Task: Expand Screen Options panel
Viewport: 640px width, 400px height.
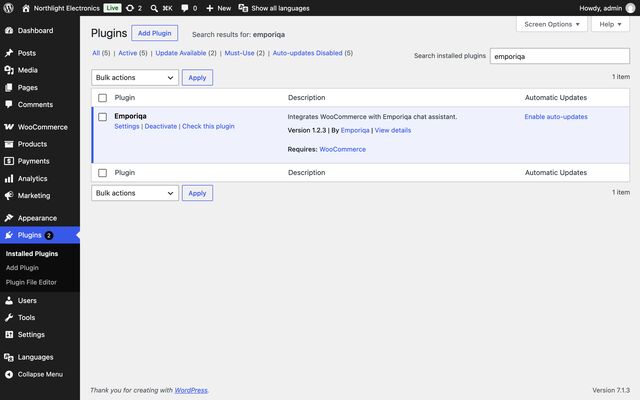Action: (552, 24)
